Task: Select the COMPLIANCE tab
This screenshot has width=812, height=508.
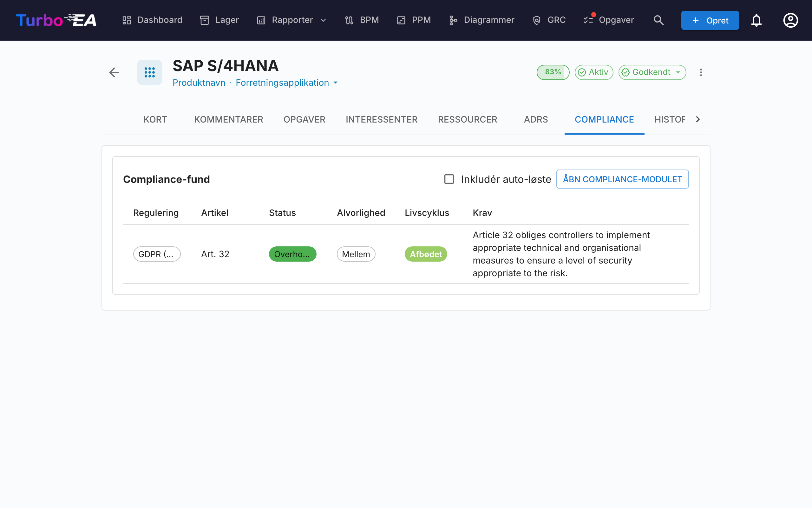Action: point(604,120)
